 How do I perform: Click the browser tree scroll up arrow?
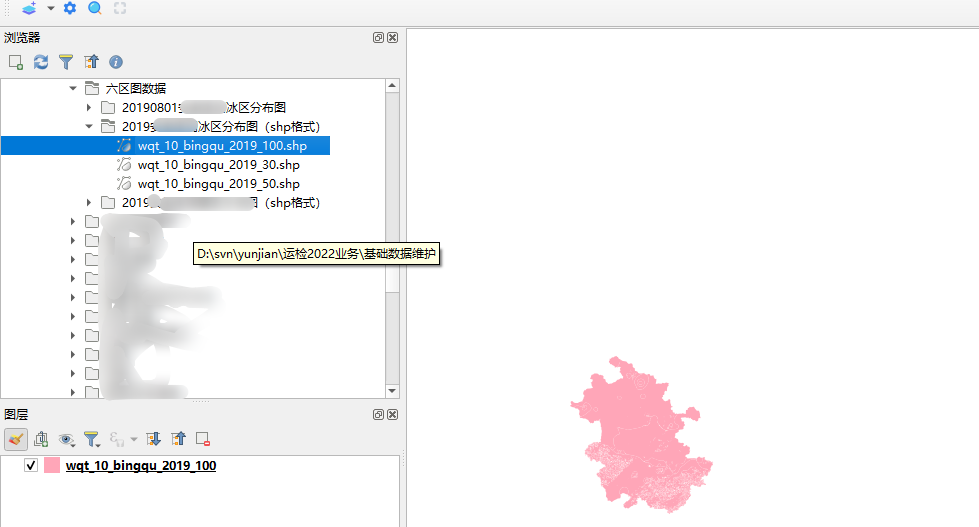click(x=392, y=86)
